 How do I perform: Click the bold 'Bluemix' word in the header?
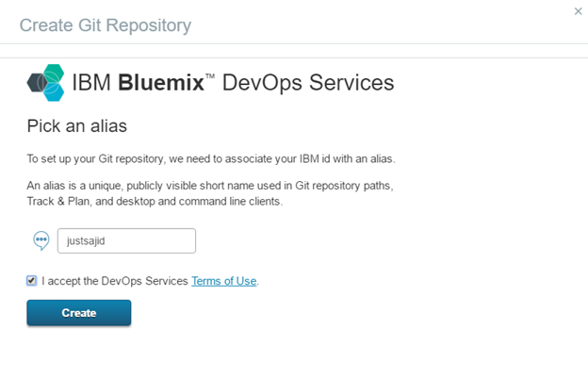(x=161, y=83)
